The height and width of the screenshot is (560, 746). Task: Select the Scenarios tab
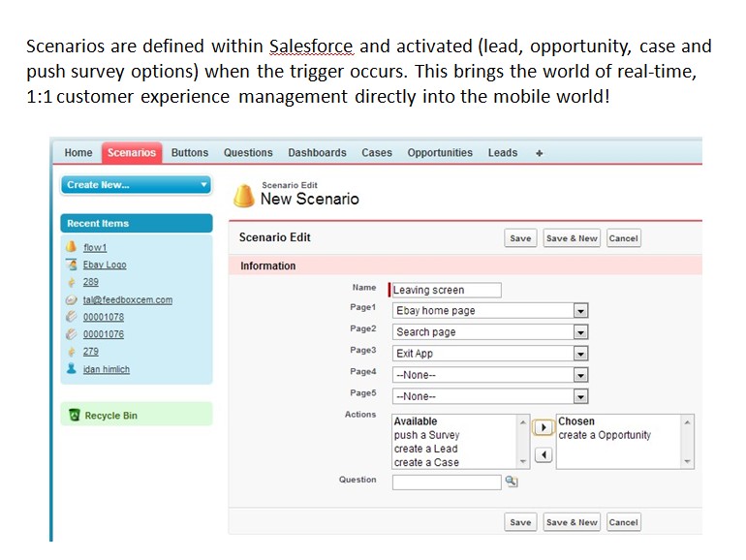(132, 153)
